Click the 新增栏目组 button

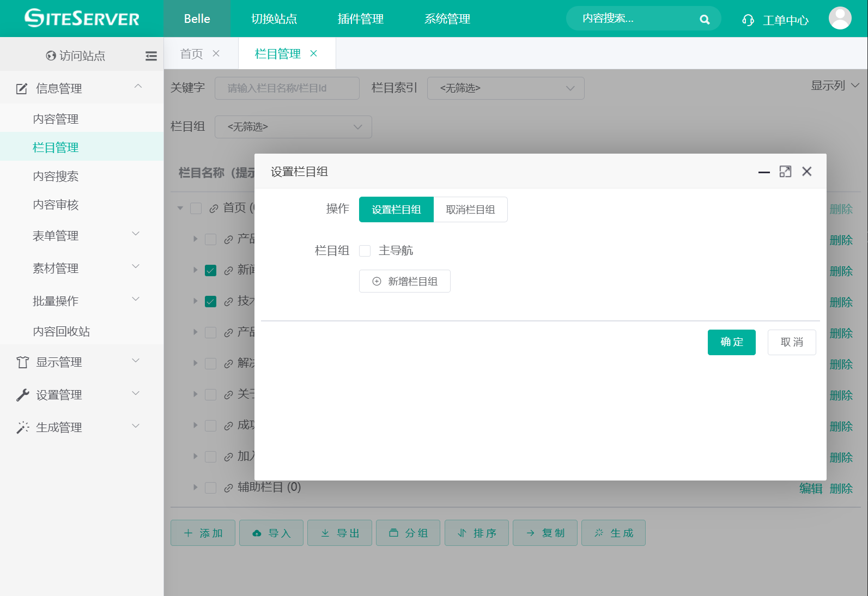coord(405,281)
